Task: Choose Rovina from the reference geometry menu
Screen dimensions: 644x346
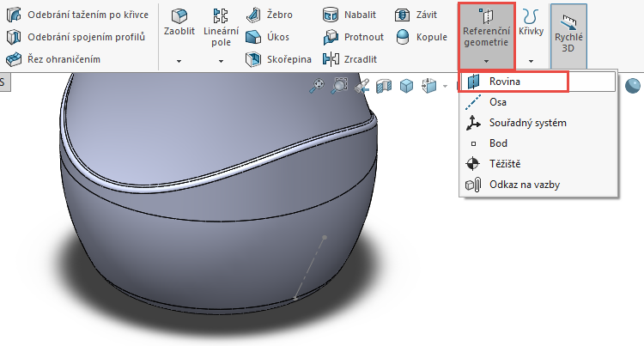Action: [538, 82]
